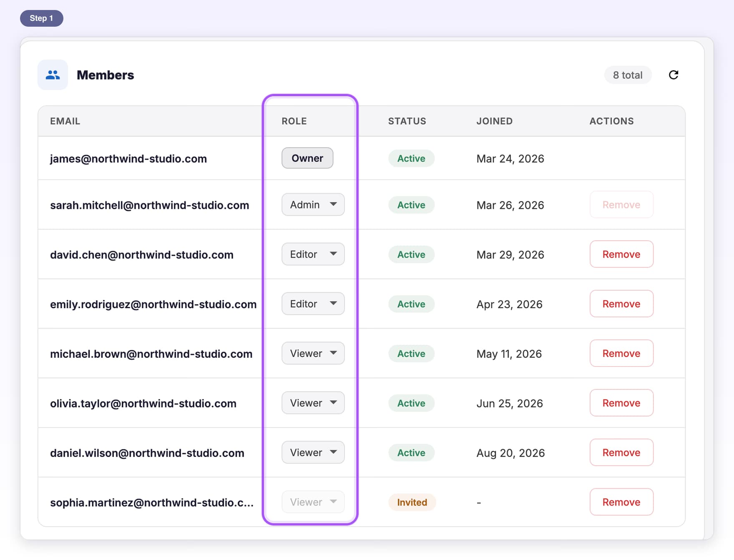Click Remove in daniel.wilson row

tap(621, 453)
